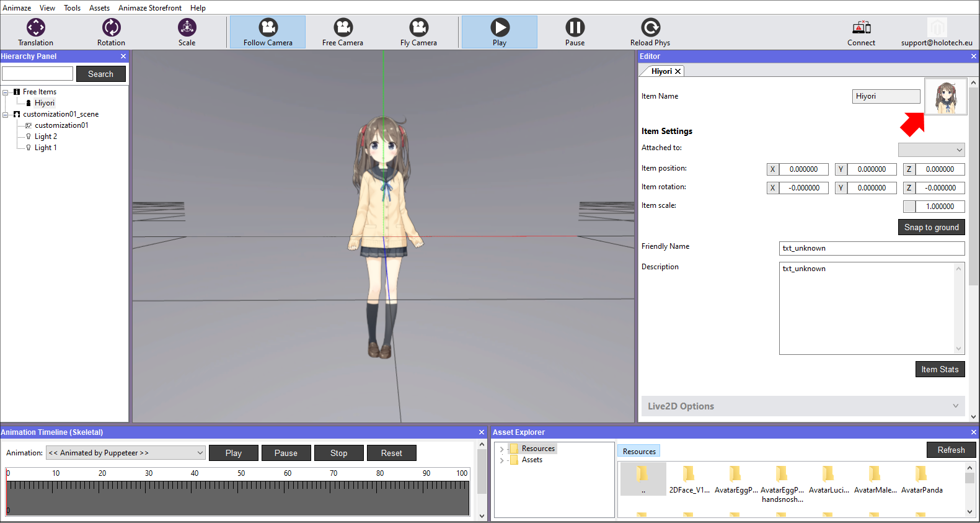Open the Animaze menu
Image resolution: width=980 pixels, height=523 pixels.
[x=17, y=8]
